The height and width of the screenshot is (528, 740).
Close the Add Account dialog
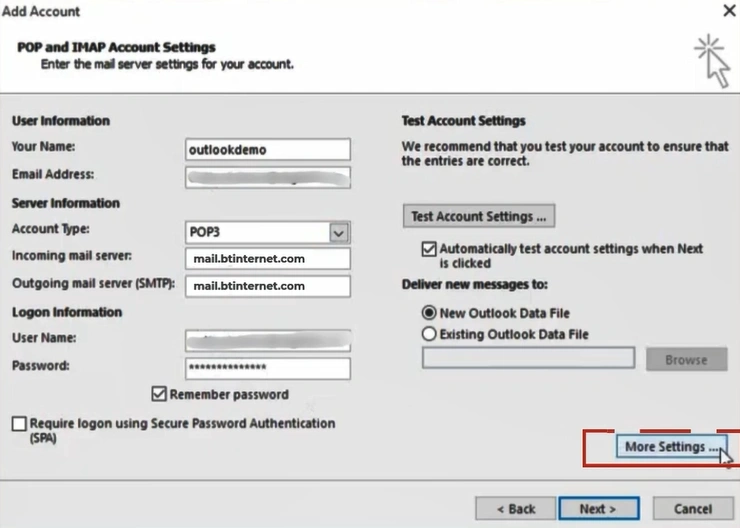tap(729, 10)
